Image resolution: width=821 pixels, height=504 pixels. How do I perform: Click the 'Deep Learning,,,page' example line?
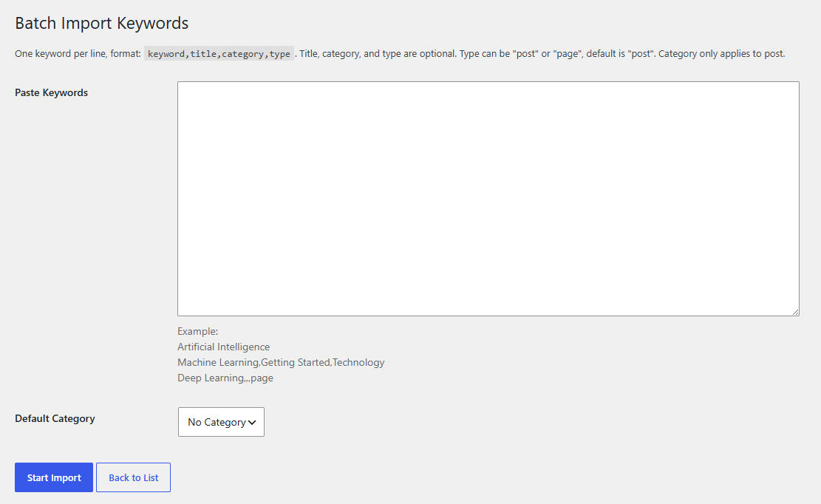(225, 378)
